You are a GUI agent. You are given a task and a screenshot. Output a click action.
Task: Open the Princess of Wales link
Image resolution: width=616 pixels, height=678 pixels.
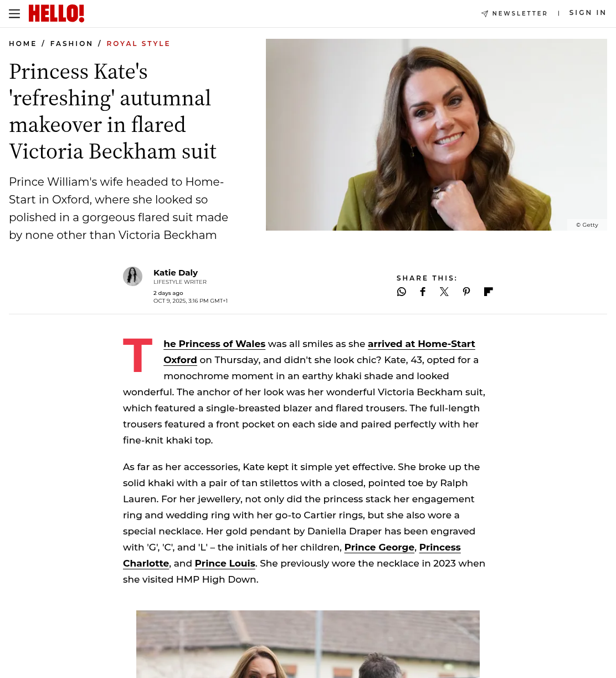point(214,344)
